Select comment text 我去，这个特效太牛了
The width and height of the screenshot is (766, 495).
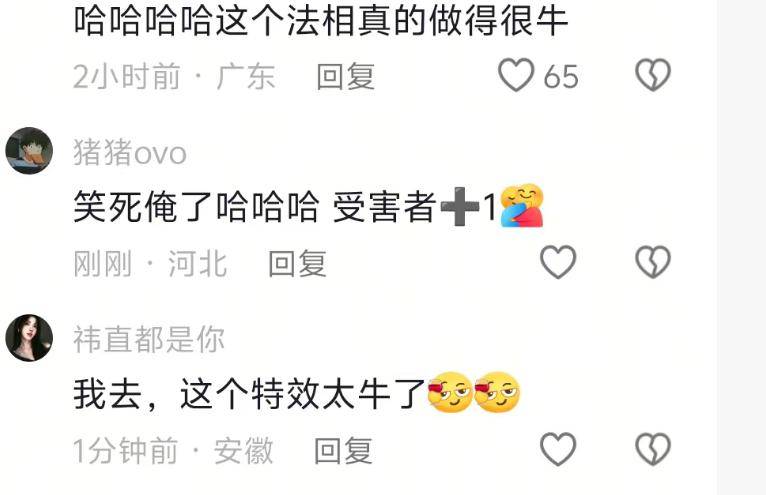249,394
